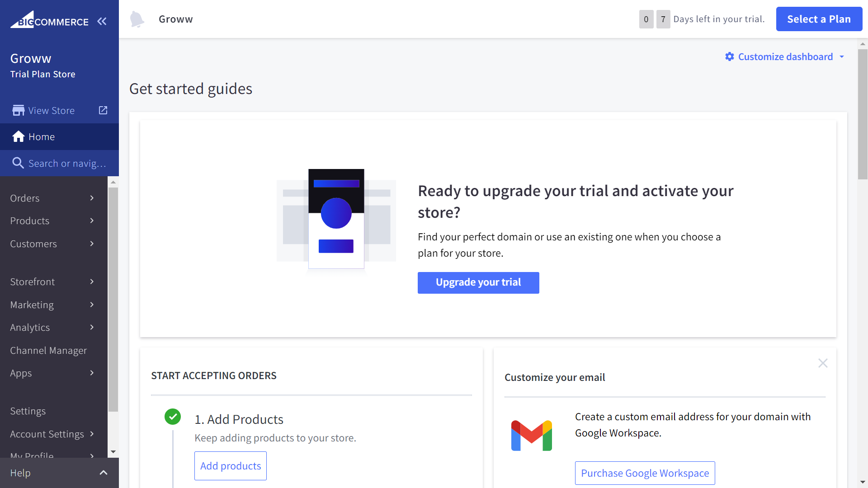
Task: Expand the Help panel
Action: (103, 473)
